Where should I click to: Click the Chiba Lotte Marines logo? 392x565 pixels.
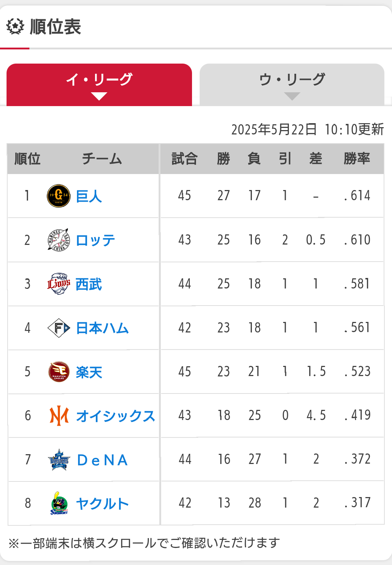58,240
